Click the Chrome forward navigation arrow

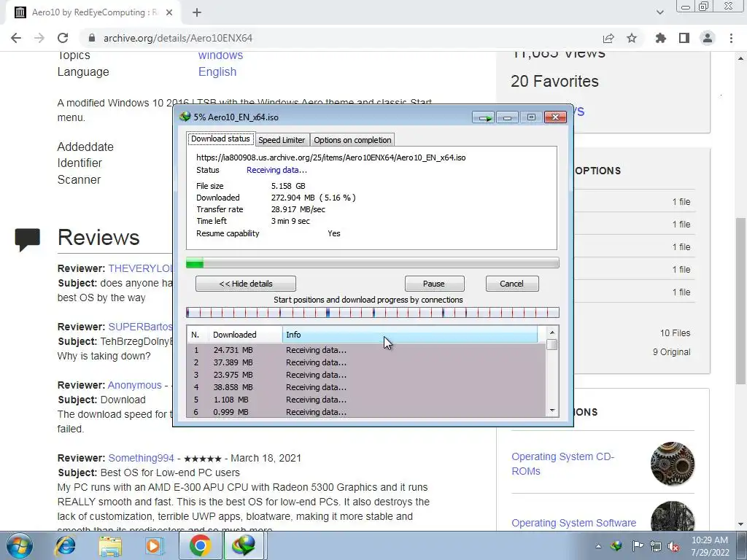tap(39, 38)
